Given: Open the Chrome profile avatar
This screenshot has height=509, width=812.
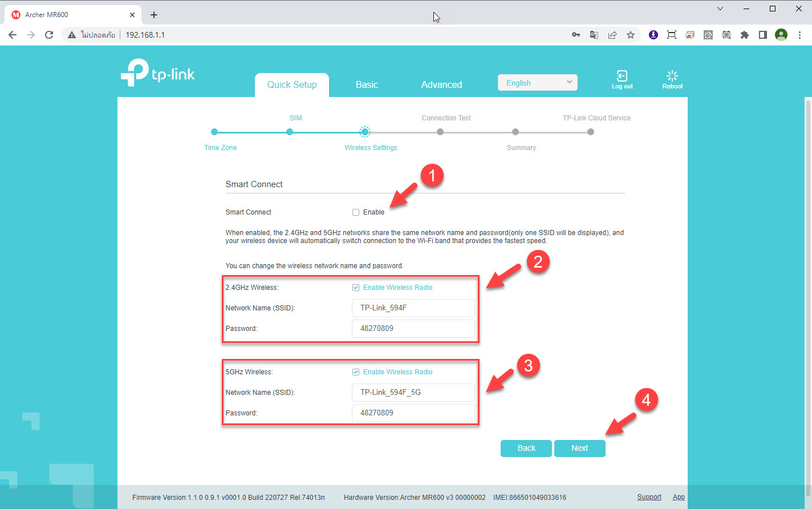Looking at the screenshot, I should pos(781,35).
